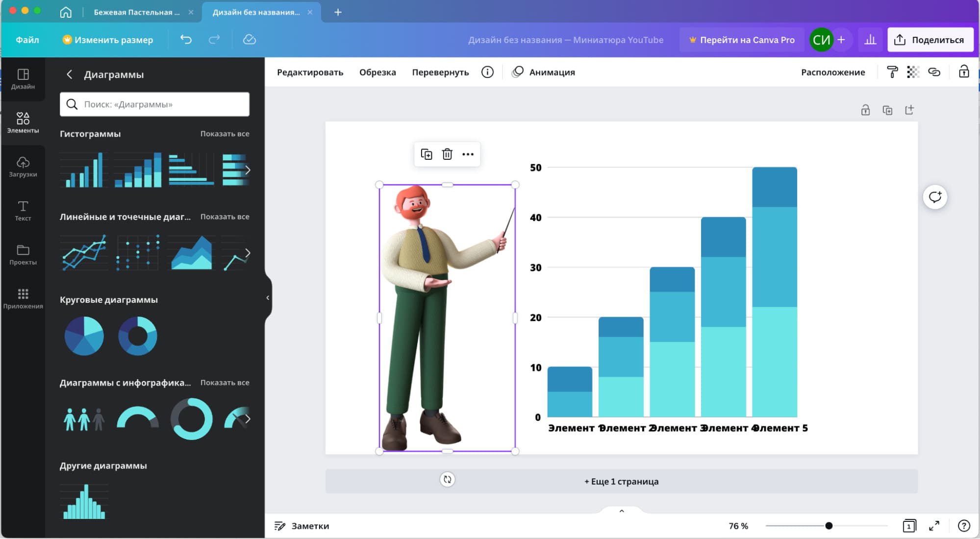This screenshot has width=980, height=539.
Task: Open the Файл menu
Action: pos(27,40)
